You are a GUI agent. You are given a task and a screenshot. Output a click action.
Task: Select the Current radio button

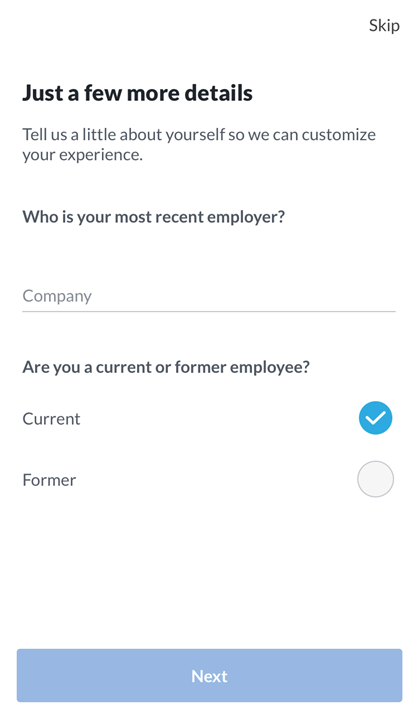(375, 418)
